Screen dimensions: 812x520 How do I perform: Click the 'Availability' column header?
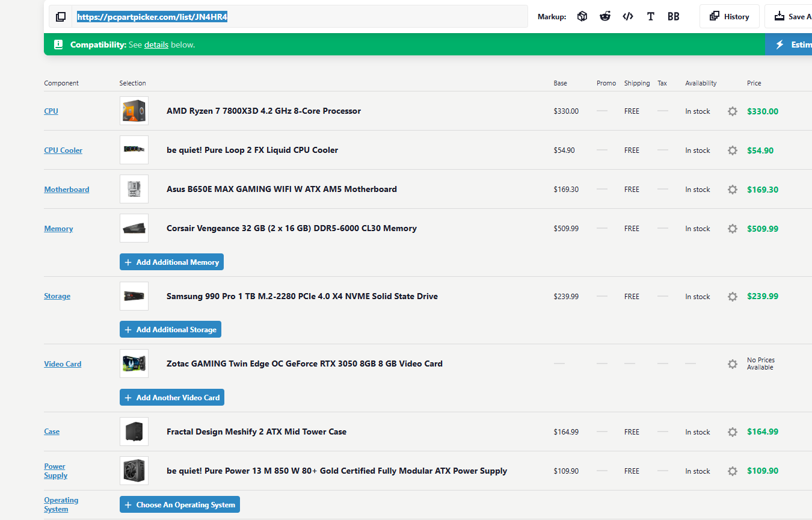(701, 83)
